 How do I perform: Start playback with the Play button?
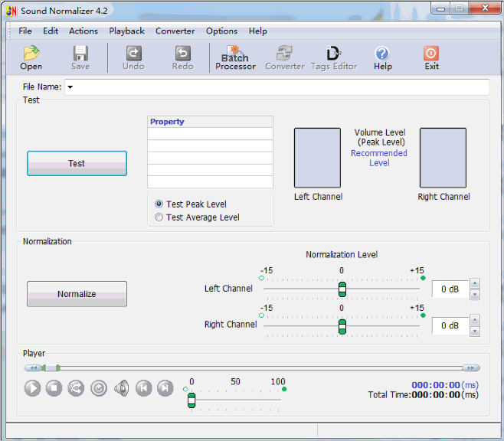[x=32, y=388]
